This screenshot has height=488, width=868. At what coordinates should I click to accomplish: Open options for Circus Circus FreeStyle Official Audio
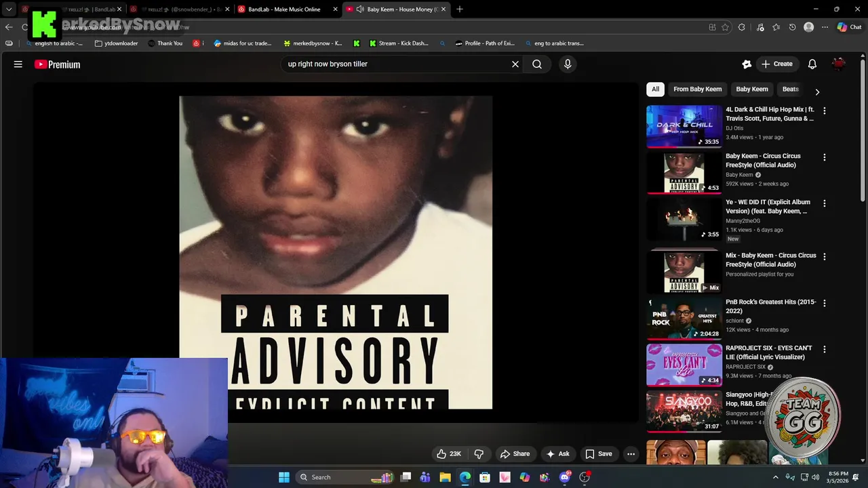tap(825, 157)
